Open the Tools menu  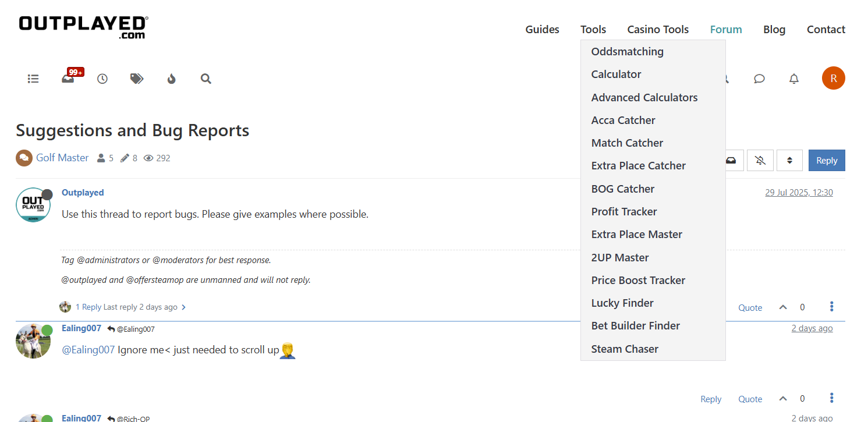click(593, 29)
